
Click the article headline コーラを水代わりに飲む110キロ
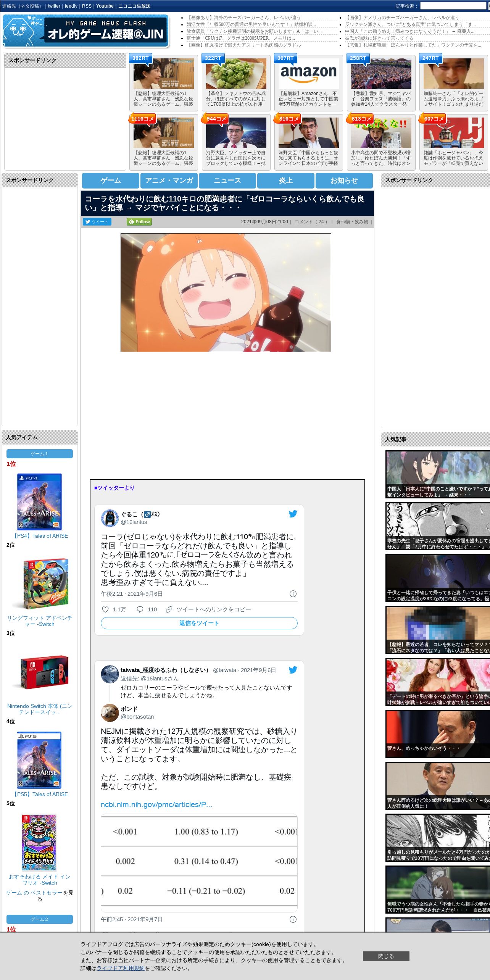tap(224, 203)
